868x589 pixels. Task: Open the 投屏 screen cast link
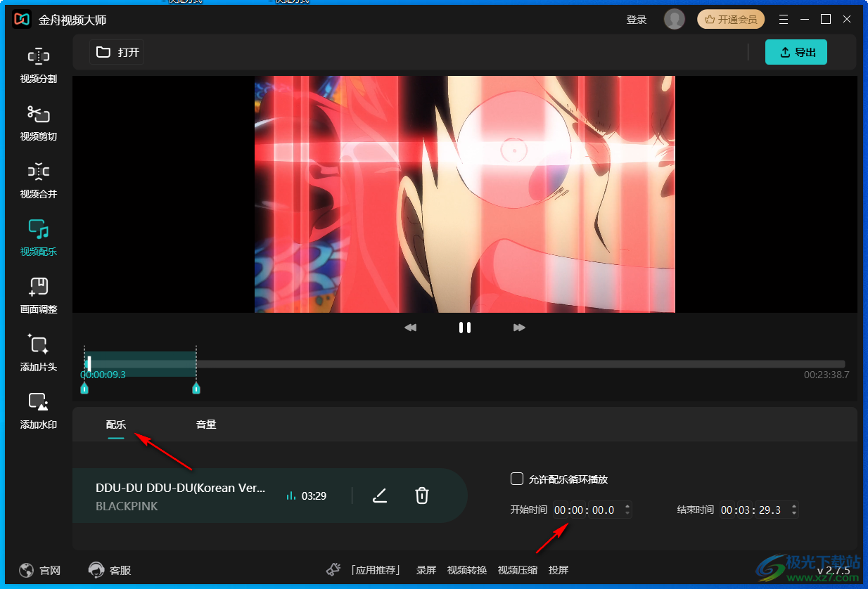point(559,570)
